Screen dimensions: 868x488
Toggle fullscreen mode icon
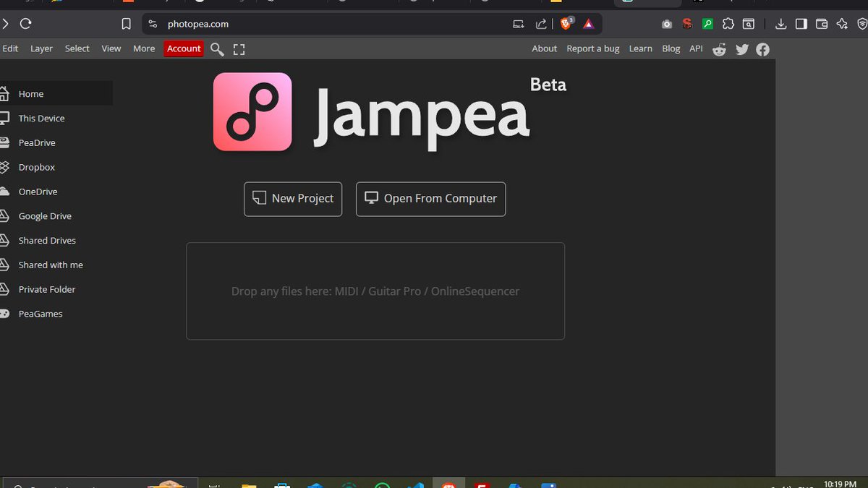point(239,49)
